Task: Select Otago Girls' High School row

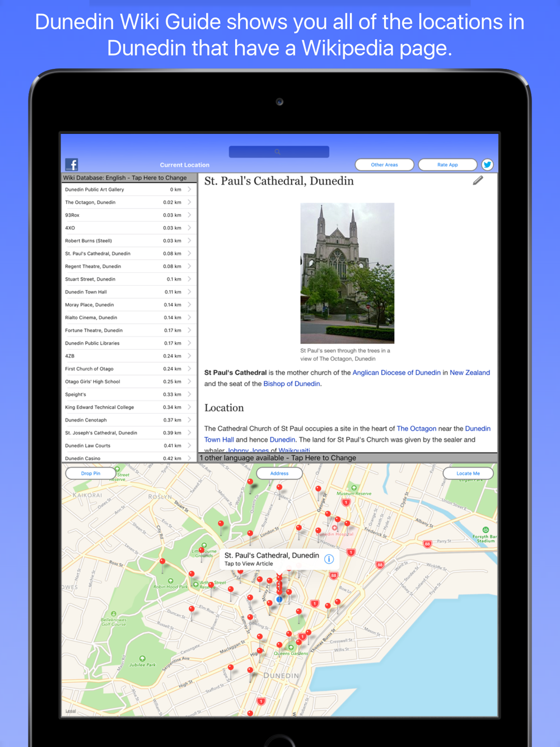Action: coord(129,382)
